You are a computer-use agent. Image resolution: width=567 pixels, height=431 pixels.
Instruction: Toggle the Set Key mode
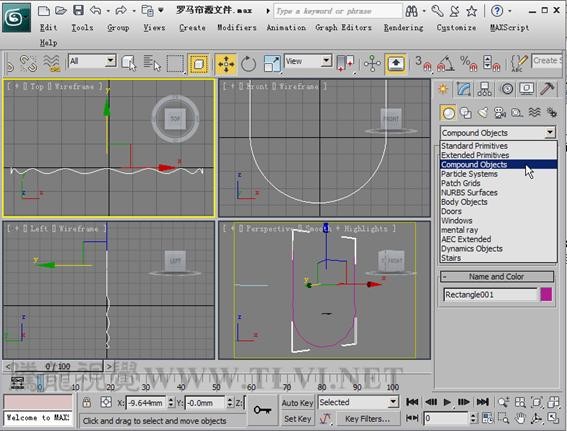pyautogui.click(x=297, y=419)
